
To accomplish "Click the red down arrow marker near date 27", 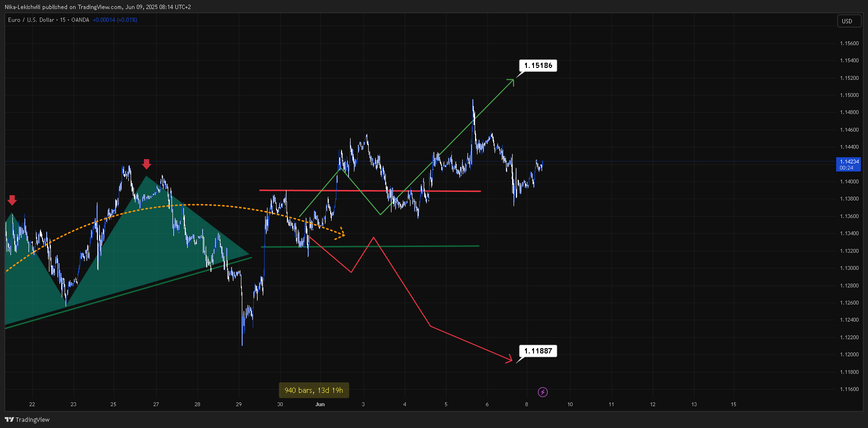I will 146,164.
